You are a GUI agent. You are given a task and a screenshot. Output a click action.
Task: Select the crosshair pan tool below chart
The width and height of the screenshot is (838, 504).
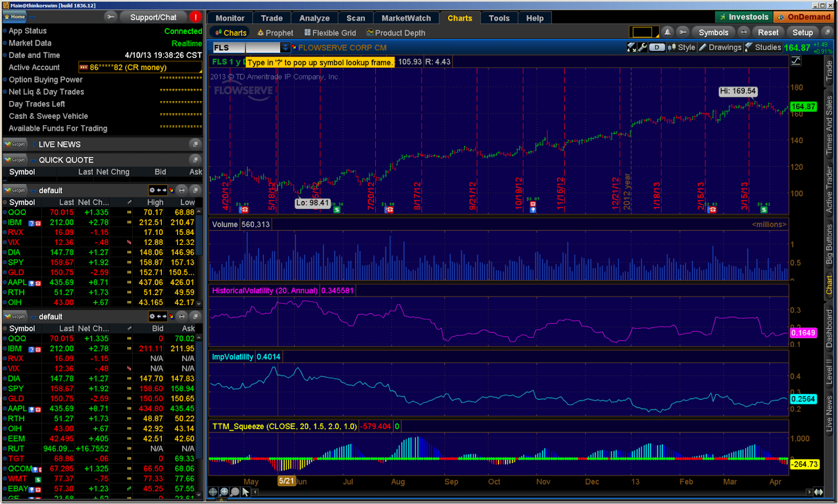click(213, 492)
